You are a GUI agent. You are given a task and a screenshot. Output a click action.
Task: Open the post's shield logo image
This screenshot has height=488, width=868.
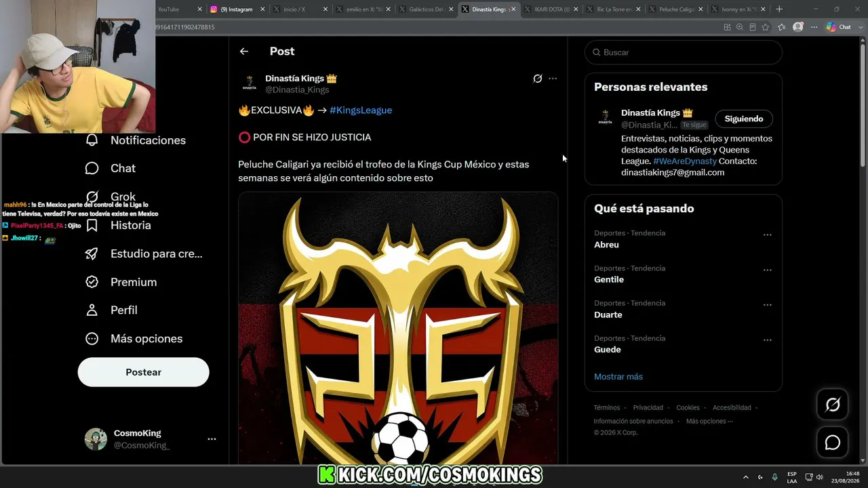398,328
